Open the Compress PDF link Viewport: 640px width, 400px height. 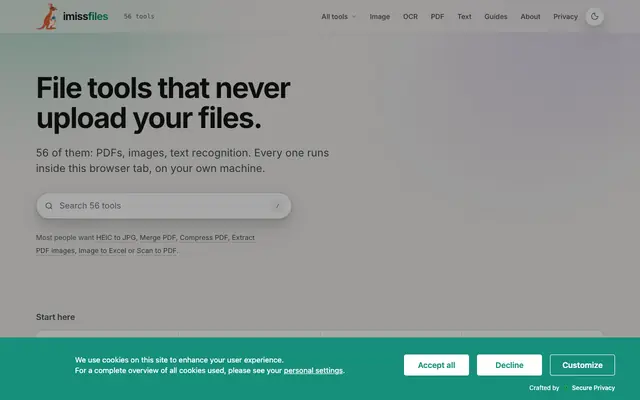click(204, 238)
